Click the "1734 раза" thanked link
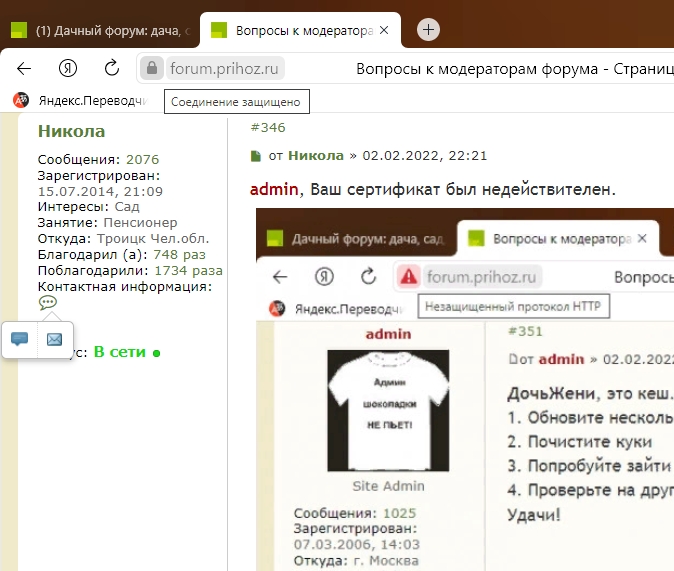 point(188,271)
